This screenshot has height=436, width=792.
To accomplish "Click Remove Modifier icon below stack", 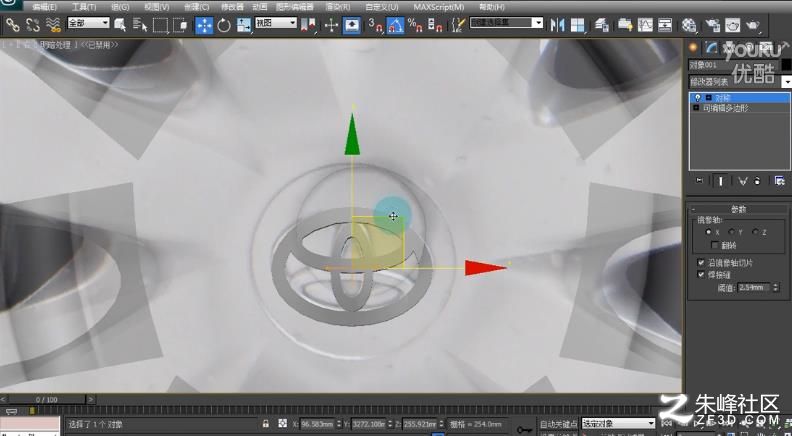I will [x=757, y=181].
